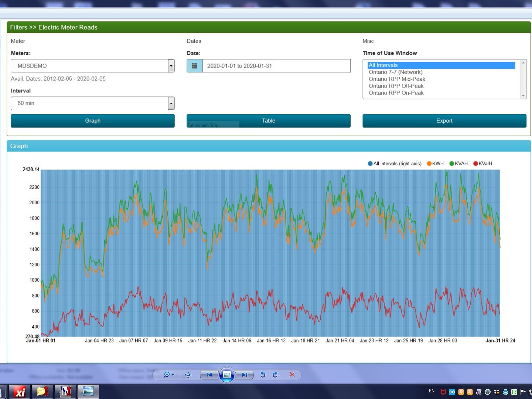
Task: Click the 'Jan-31 HR 24' axis label
Action: [500, 341]
